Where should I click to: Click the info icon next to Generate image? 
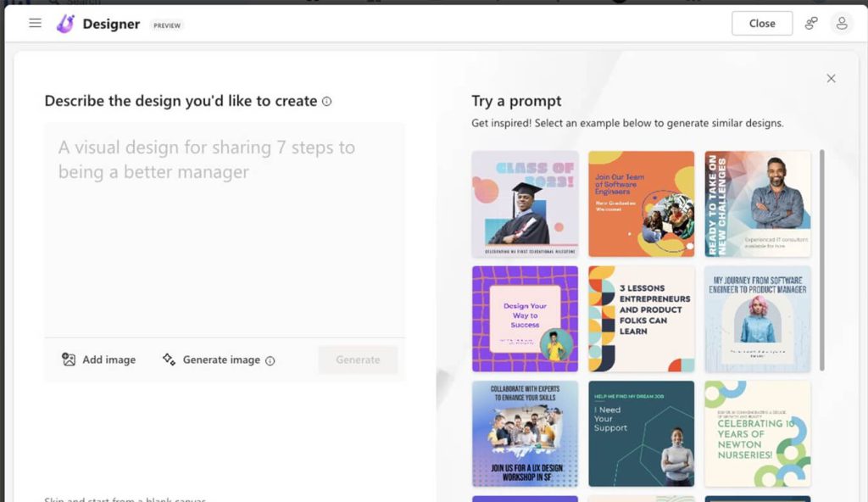(270, 360)
